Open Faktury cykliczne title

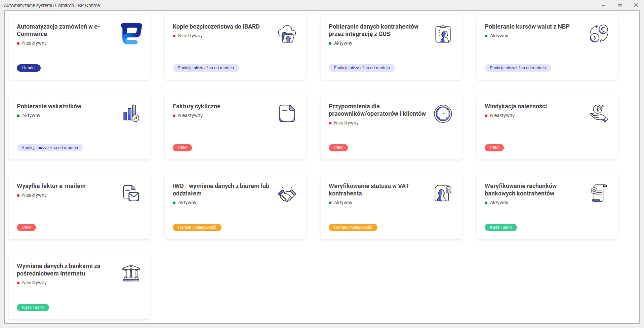pyautogui.click(x=197, y=106)
